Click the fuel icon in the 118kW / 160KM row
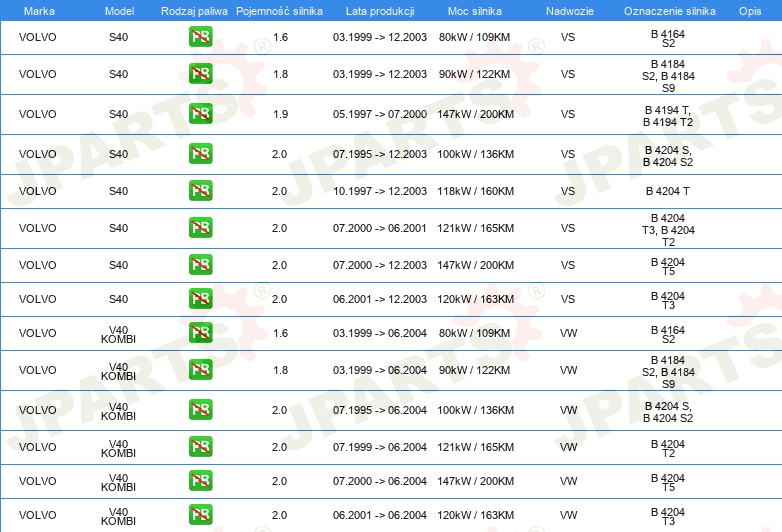This screenshot has width=782, height=532. (x=201, y=191)
